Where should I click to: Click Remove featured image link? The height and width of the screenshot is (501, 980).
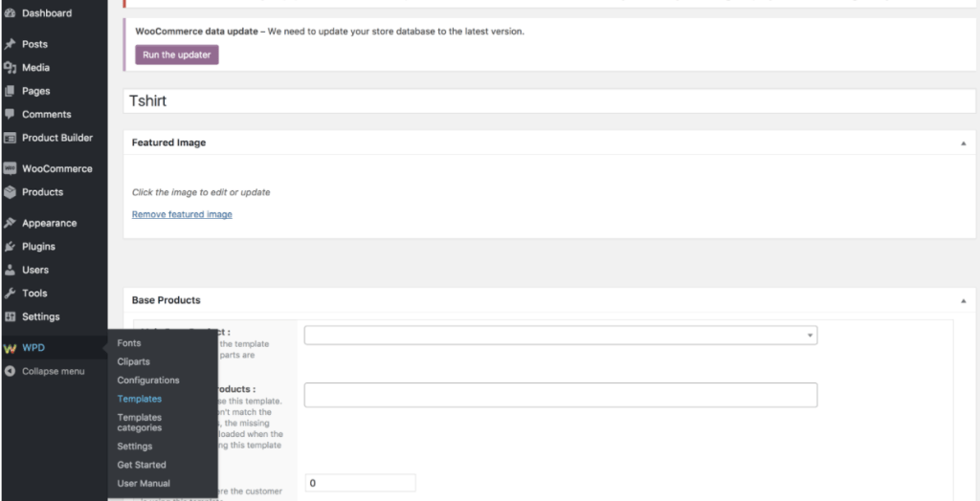pos(182,214)
